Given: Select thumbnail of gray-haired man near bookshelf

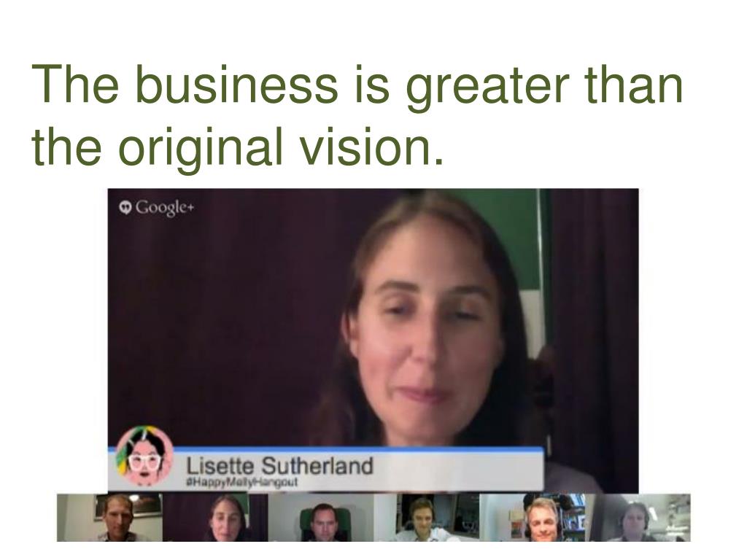Looking at the screenshot, I should [533, 518].
